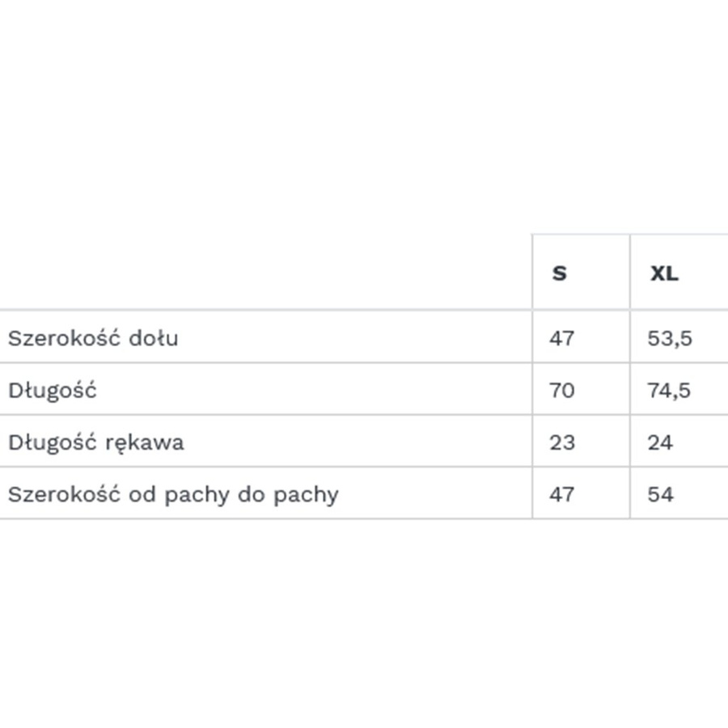Click S value 47 for Szerokość dołu
Viewport: 728px width, 728px height.
click(x=561, y=338)
